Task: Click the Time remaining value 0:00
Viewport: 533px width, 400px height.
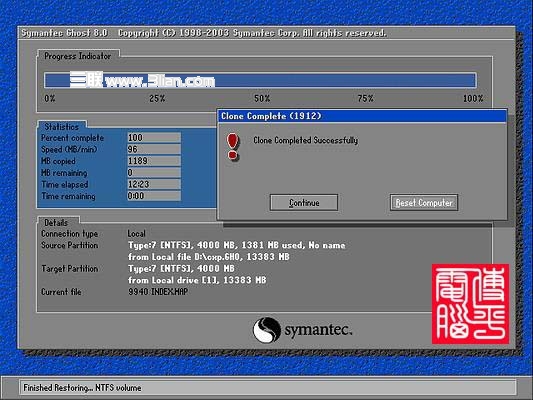Action: (154, 196)
